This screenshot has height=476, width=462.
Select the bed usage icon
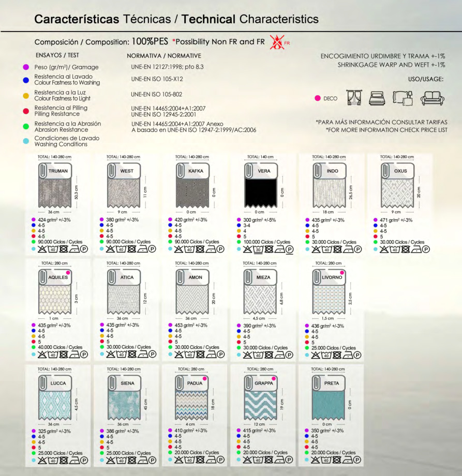[x=377, y=98]
